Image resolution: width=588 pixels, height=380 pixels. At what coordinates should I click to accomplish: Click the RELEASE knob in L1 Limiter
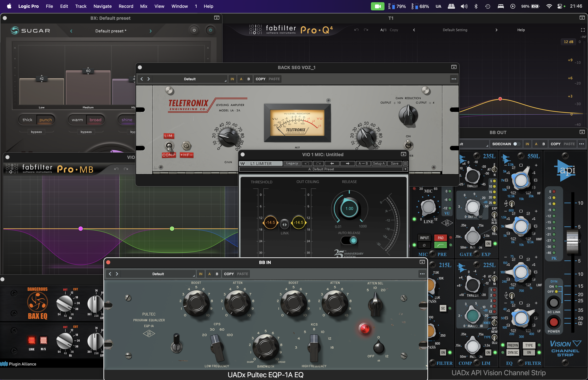(x=349, y=208)
